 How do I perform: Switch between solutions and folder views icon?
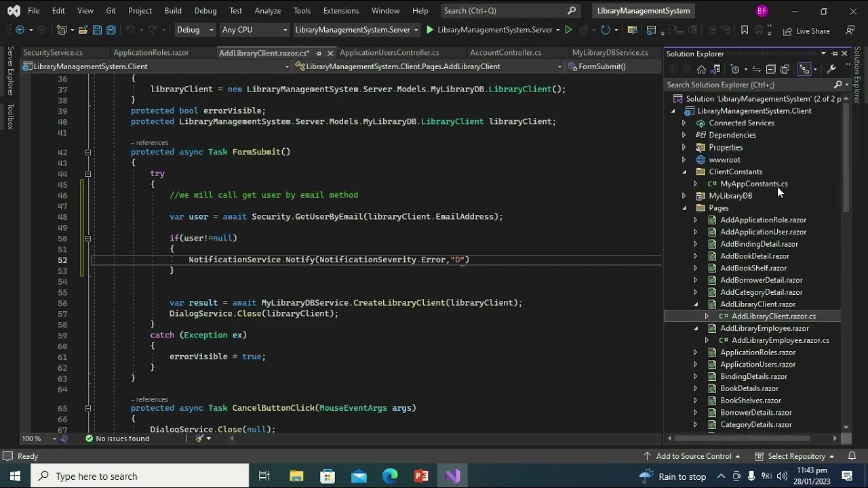coord(715,69)
